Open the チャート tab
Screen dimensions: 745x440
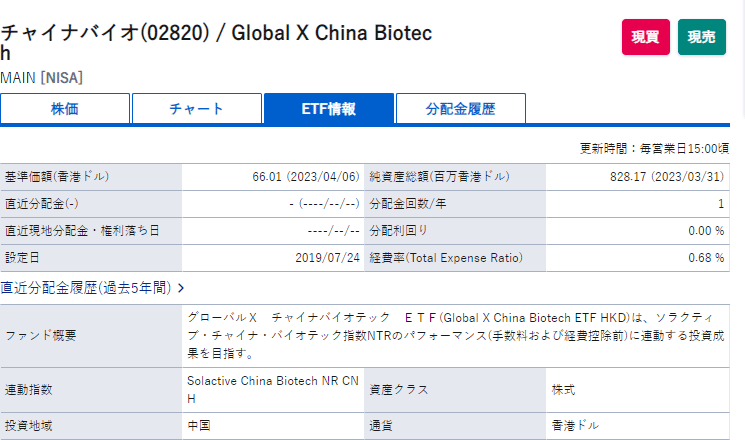(197, 109)
